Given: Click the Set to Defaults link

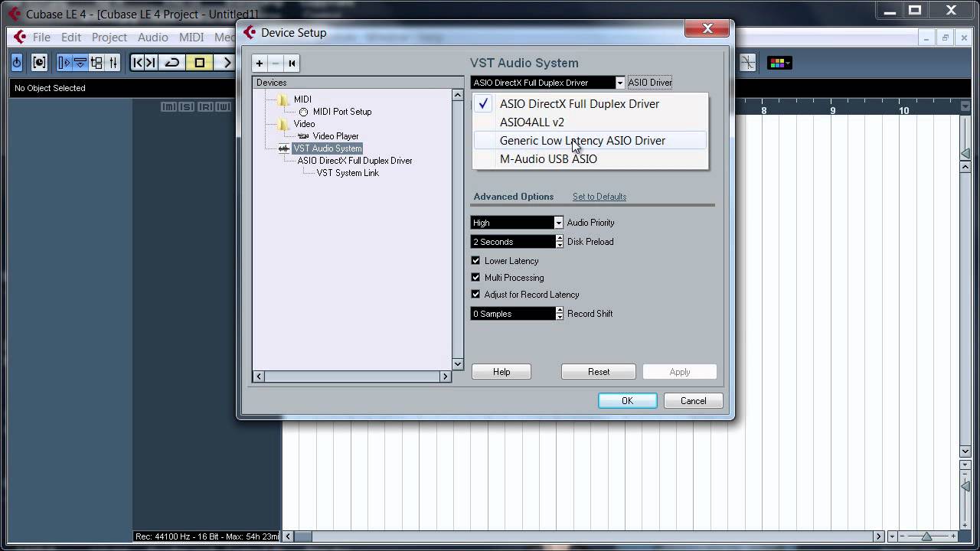Looking at the screenshot, I should click(599, 197).
